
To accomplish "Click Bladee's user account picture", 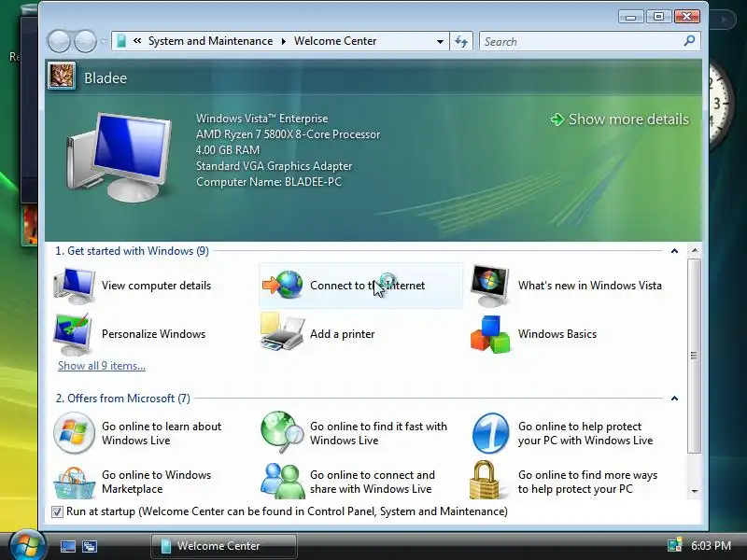I will click(62, 76).
